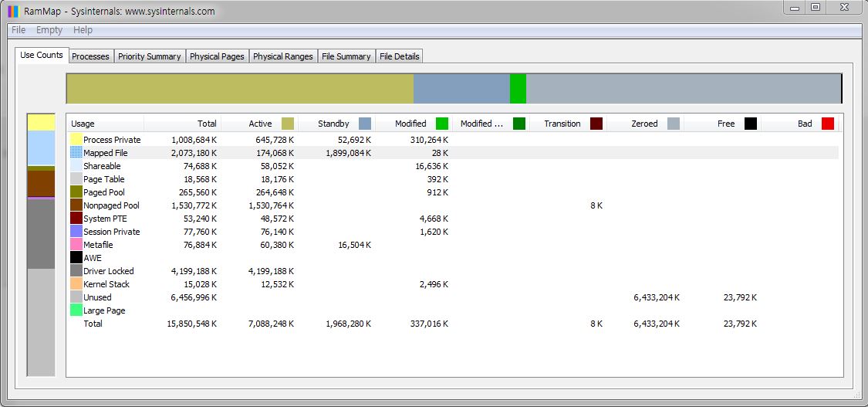Click the Mapped File row color icon
The width and height of the screenshot is (868, 407).
click(76, 153)
